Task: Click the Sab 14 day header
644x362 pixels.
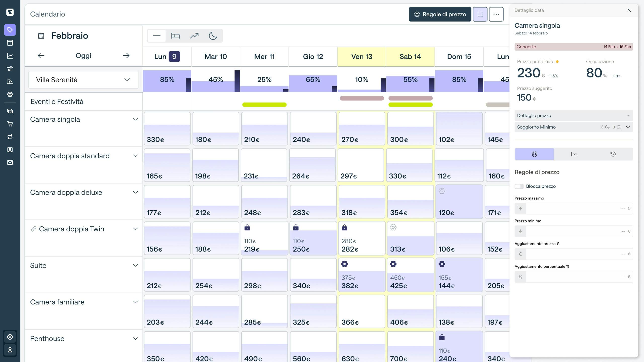Action: point(410,57)
